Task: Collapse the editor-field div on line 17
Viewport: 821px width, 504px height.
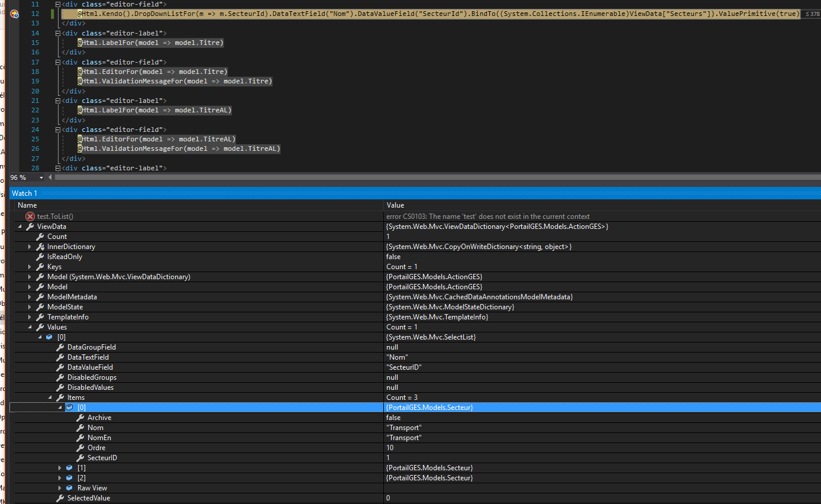Action: [x=57, y=62]
